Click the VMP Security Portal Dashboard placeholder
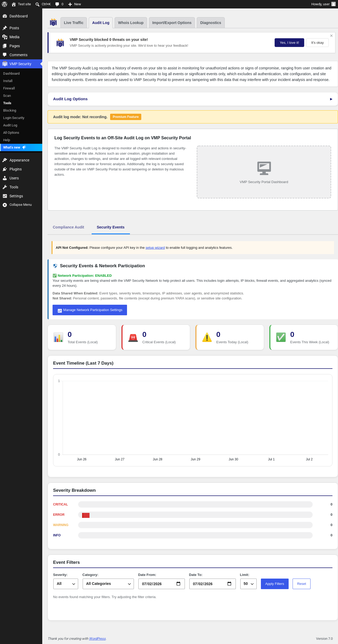Screen dimensions: 338x644 click(x=264, y=172)
